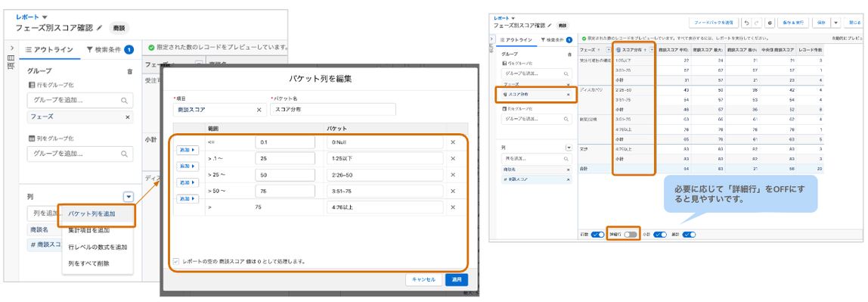868x302 pixels.
Task: Delete the 1:25以下 bucket row with X
Action: (x=453, y=158)
